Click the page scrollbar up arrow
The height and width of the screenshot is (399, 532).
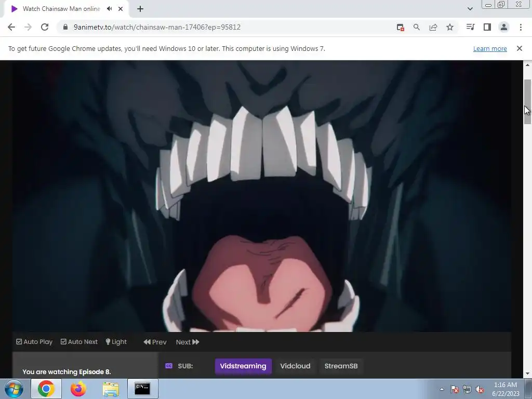(x=527, y=65)
